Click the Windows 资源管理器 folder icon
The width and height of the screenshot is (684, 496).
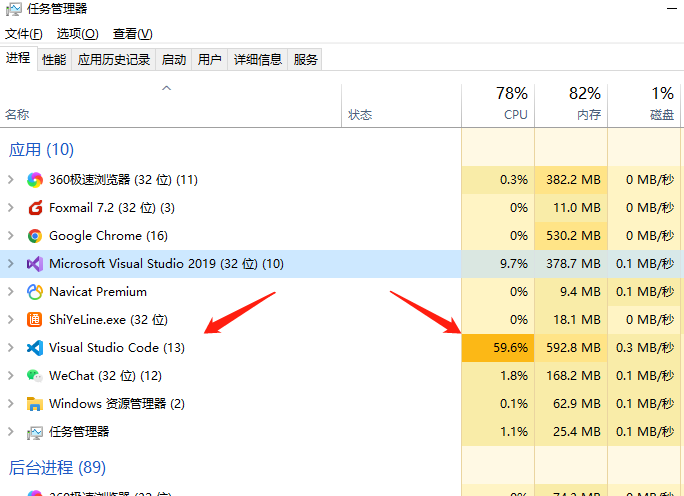point(35,404)
